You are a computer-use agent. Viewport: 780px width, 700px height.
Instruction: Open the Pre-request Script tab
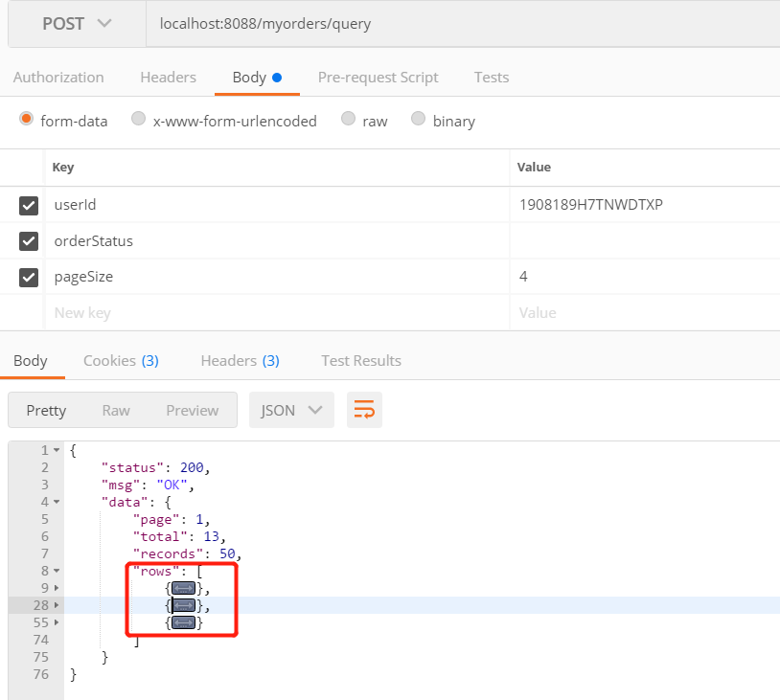point(379,78)
